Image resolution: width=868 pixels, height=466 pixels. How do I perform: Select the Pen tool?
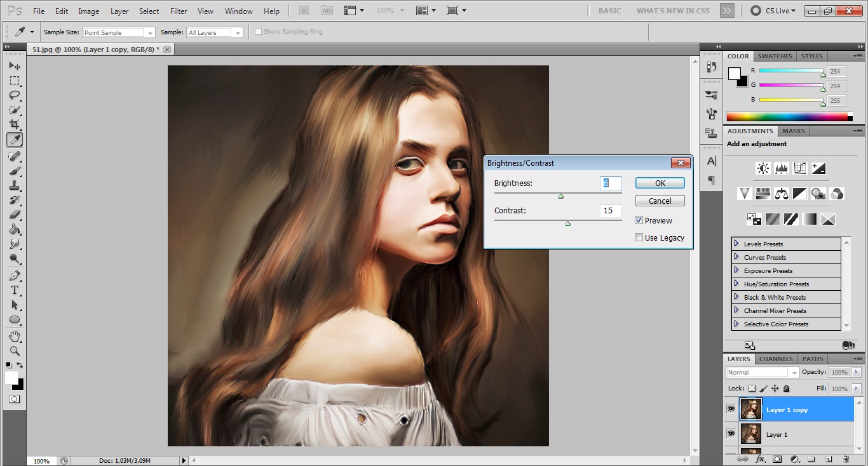(14, 276)
